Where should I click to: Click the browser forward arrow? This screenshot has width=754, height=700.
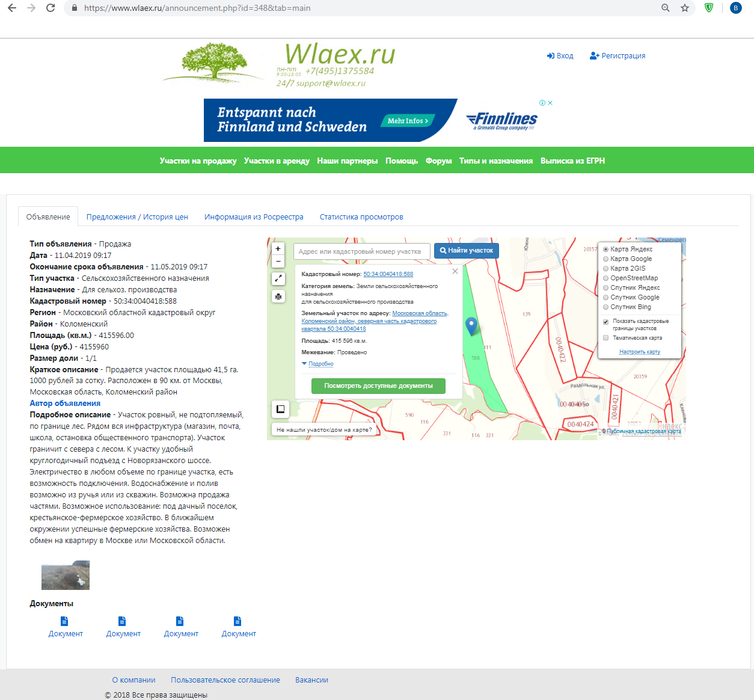point(31,8)
